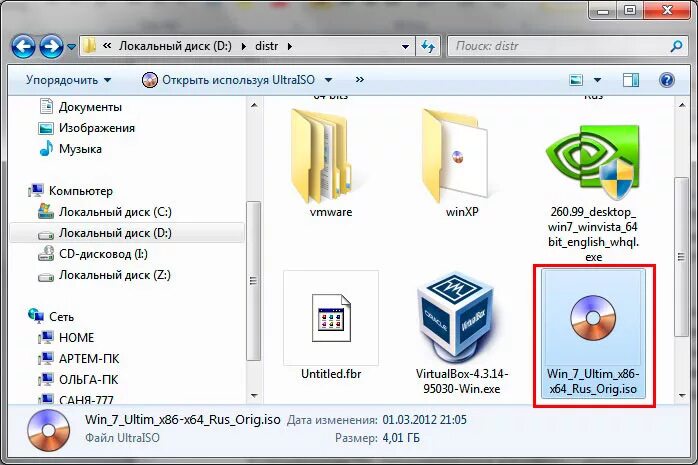Select 'distr' segment in address path
Image resolution: width=698 pixels, height=465 pixels.
pyautogui.click(x=267, y=46)
